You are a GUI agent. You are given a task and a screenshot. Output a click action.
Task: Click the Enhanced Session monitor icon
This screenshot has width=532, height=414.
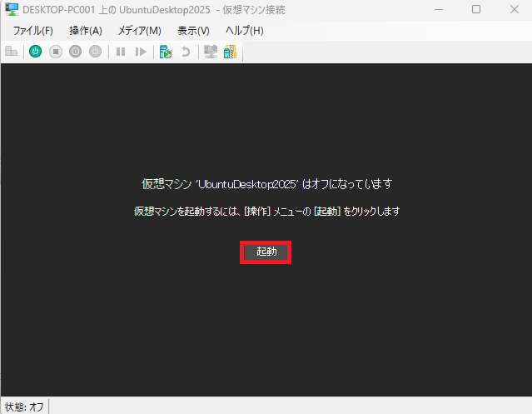pyautogui.click(x=211, y=52)
